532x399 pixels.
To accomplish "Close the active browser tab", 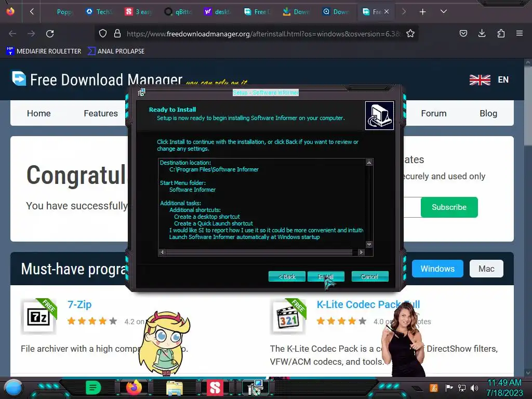I will [387, 11].
